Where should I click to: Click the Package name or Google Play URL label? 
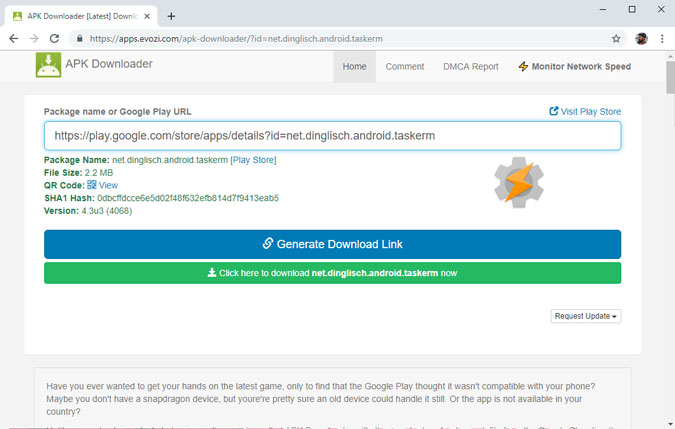pyautogui.click(x=118, y=112)
